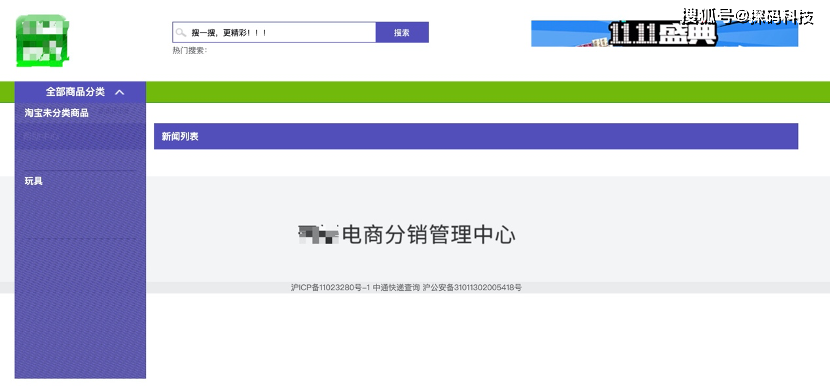The height and width of the screenshot is (386, 830).
Task: Open the 沪ICP备11023280号-1 link
Action: click(x=330, y=288)
